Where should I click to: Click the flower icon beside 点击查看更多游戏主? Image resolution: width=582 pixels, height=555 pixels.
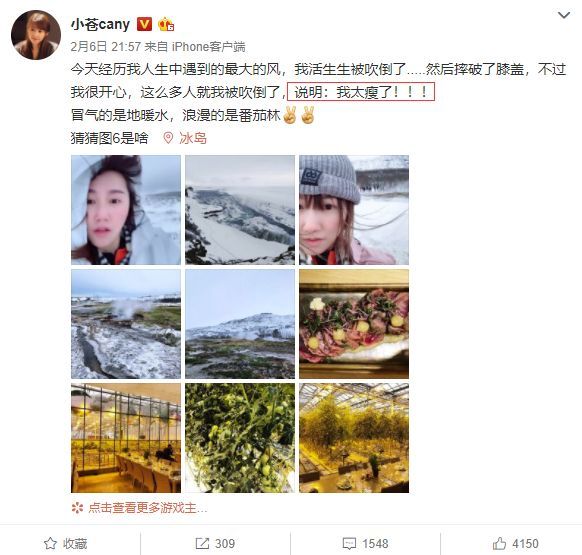77,508
